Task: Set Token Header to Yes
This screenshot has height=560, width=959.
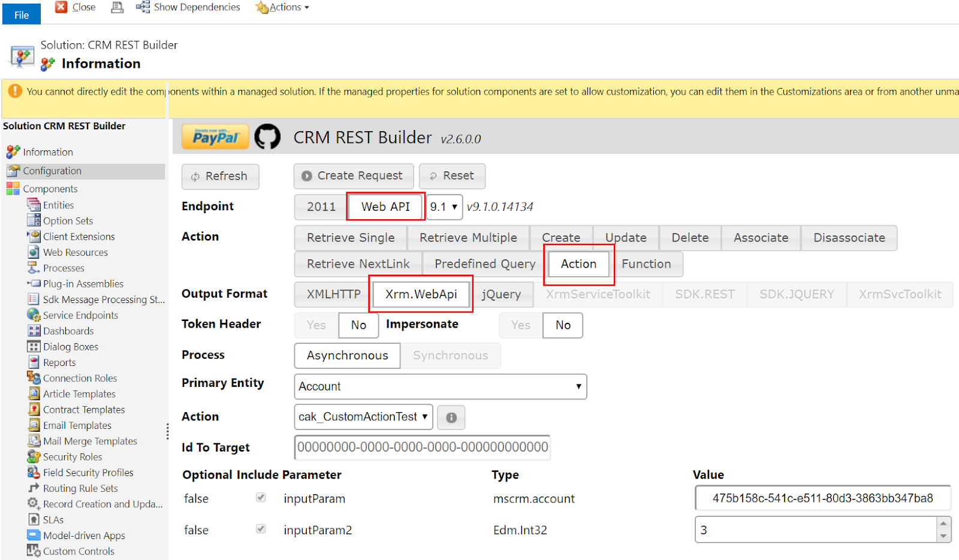Action: pos(315,325)
